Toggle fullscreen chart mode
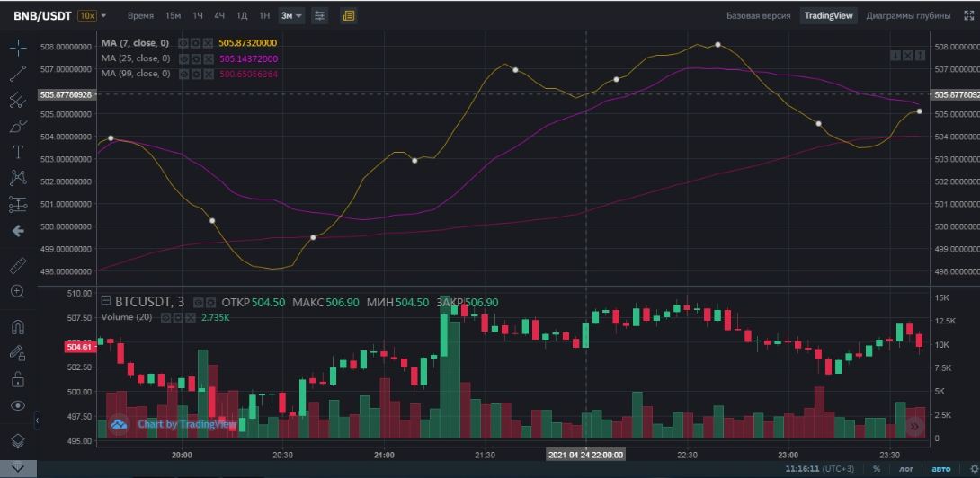This screenshot has height=478, width=980. 968,15
